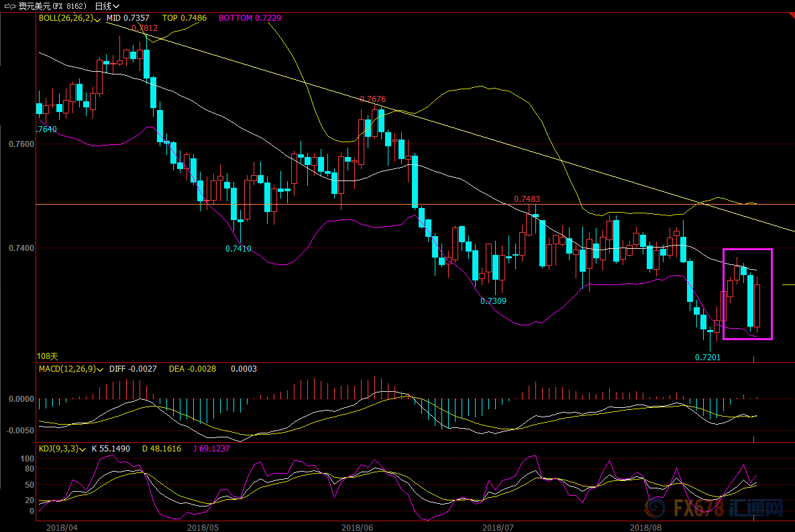The width and height of the screenshot is (795, 532).
Task: Select the K 55.1490 reading
Action: [x=111, y=449]
